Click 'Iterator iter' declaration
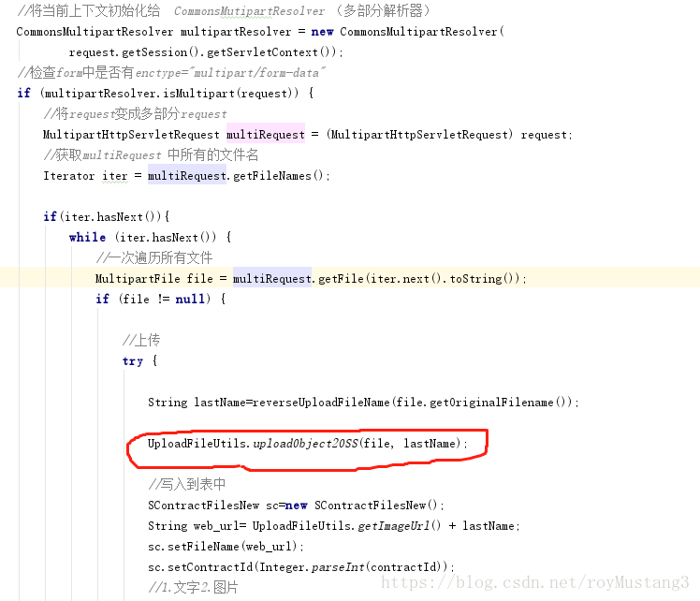This screenshot has width=700, height=601. pyautogui.click(x=85, y=176)
